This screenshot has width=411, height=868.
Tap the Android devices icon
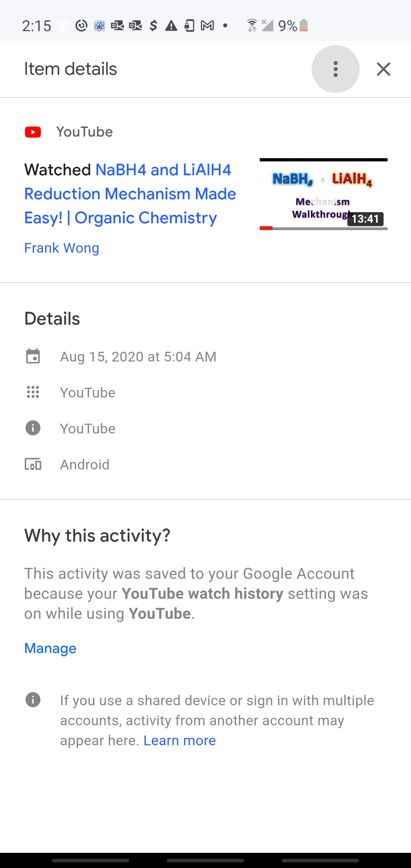(x=33, y=464)
